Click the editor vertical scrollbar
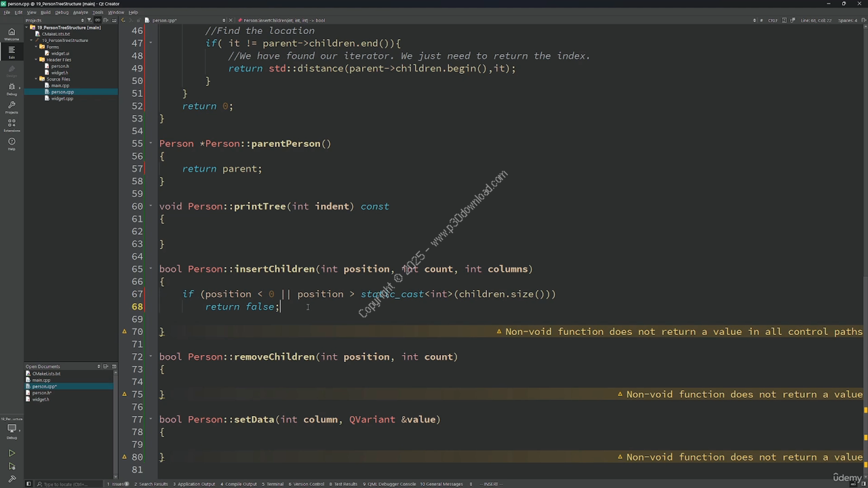Screen dimensions: 868x488 (865, 251)
